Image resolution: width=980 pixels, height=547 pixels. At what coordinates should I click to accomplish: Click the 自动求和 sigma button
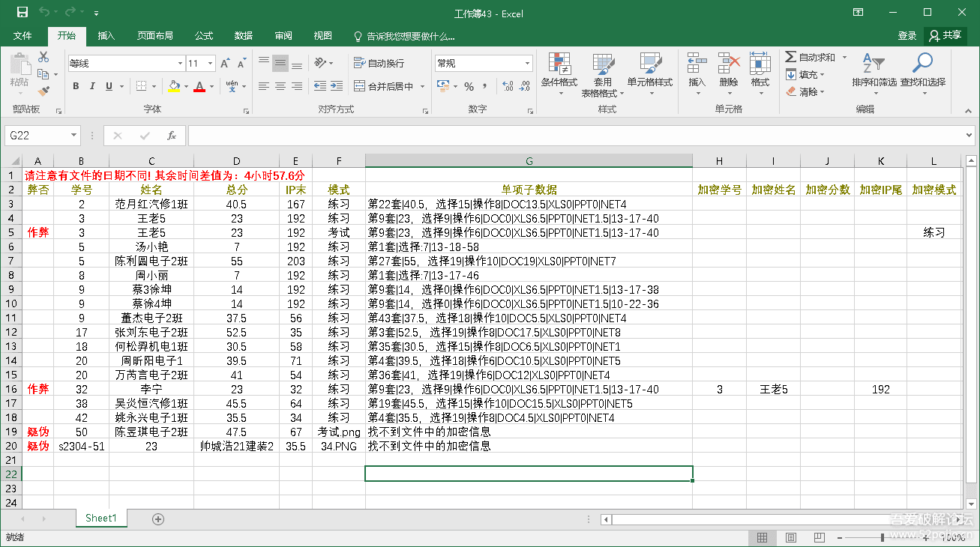[x=810, y=57]
